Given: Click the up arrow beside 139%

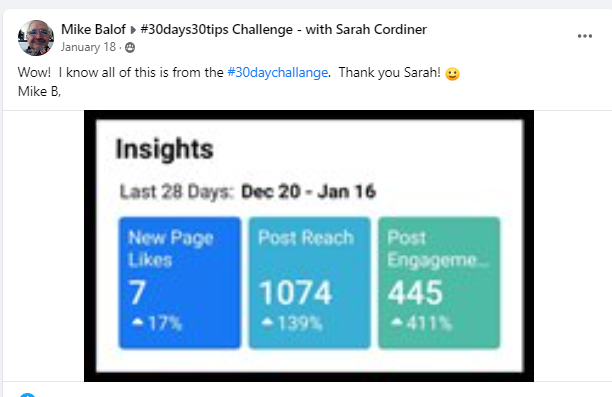Looking at the screenshot, I should (x=267, y=322).
